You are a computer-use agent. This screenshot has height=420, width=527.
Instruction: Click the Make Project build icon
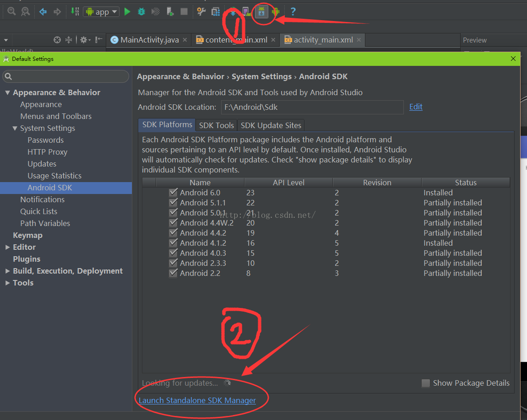[75, 12]
